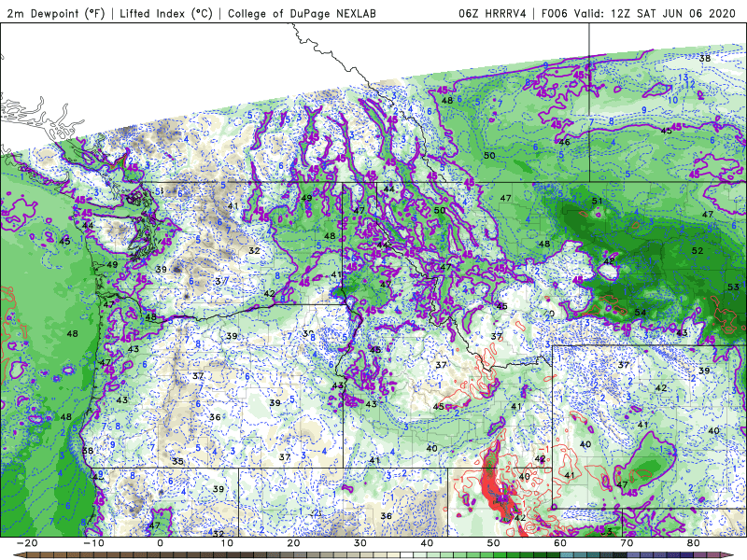Click the 20 label on color scale

point(293,543)
